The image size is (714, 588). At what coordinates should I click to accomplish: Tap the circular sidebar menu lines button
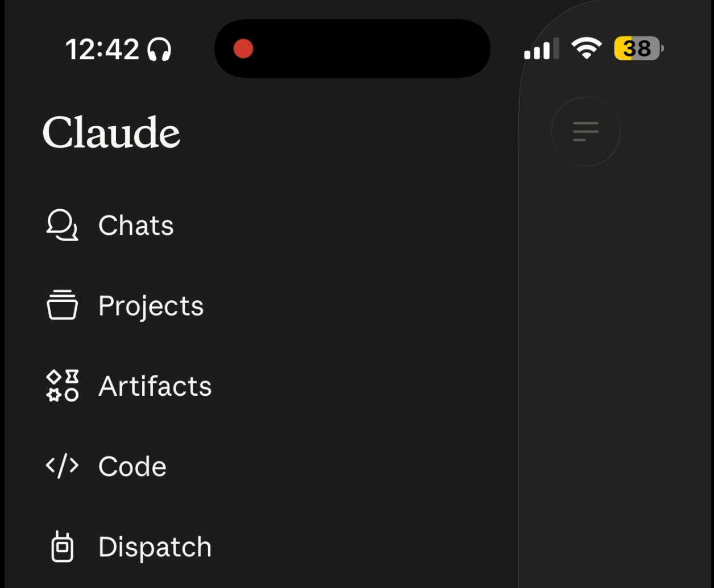click(x=586, y=131)
